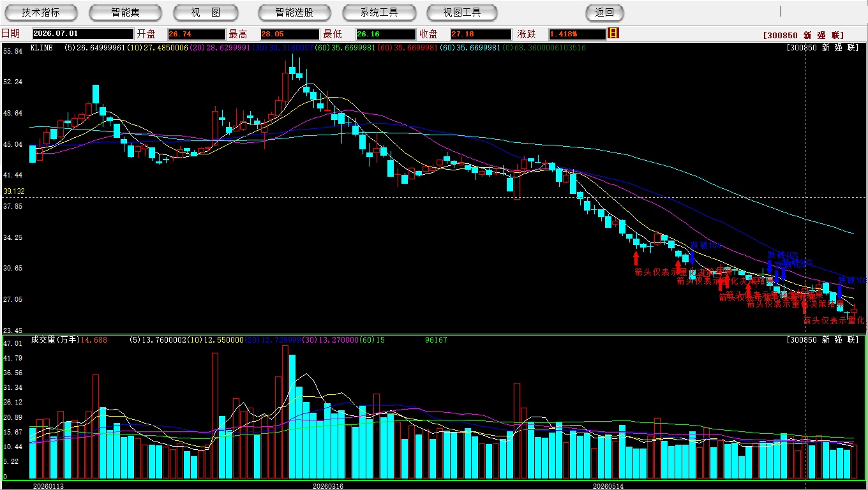Click the 96167 green volume figure
868x490 pixels.
tap(436, 340)
